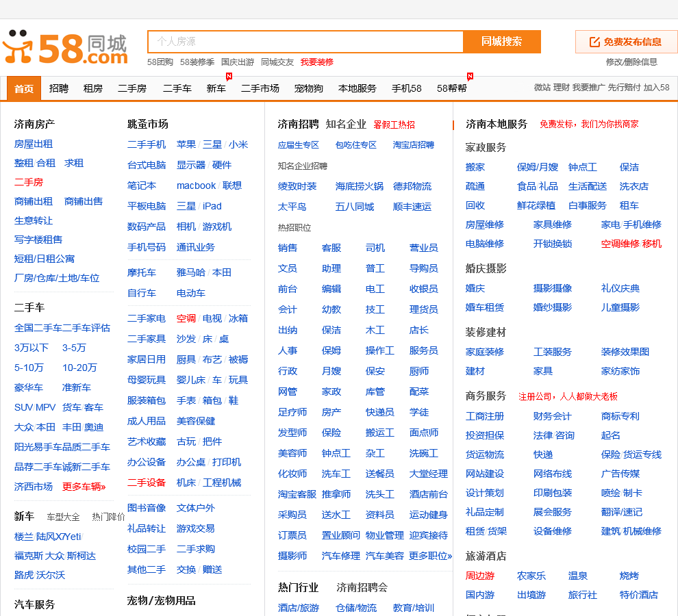Open the 房屋出租 link
This screenshot has height=616, width=678.
[34, 144]
